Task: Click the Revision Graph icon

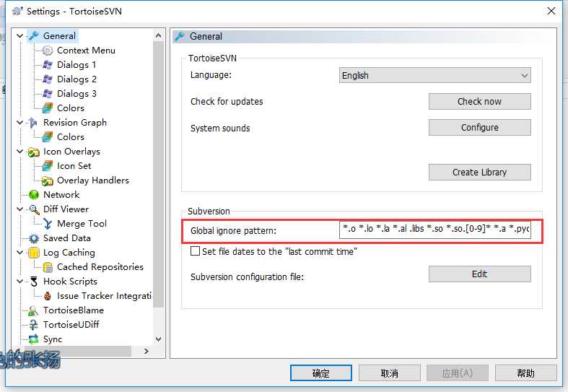Action: click(34, 123)
